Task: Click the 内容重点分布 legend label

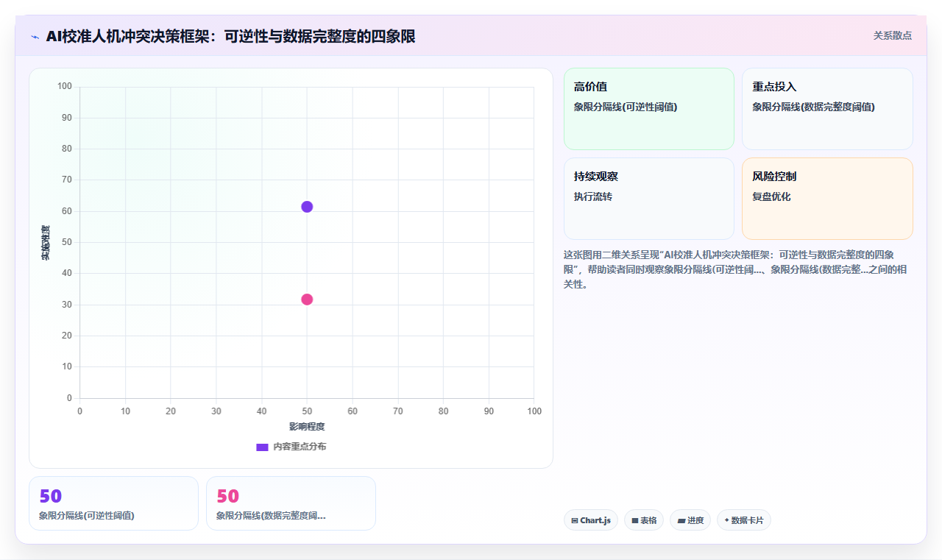Action: click(300, 447)
